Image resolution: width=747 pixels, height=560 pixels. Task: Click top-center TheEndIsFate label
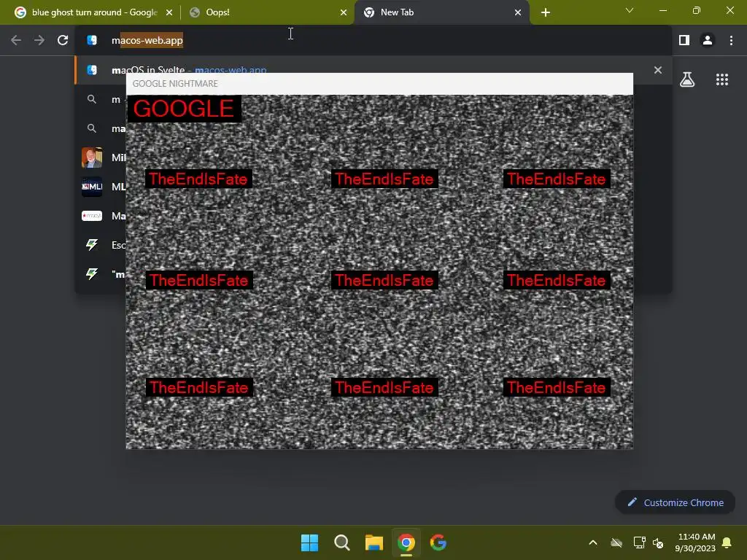pyautogui.click(x=384, y=179)
